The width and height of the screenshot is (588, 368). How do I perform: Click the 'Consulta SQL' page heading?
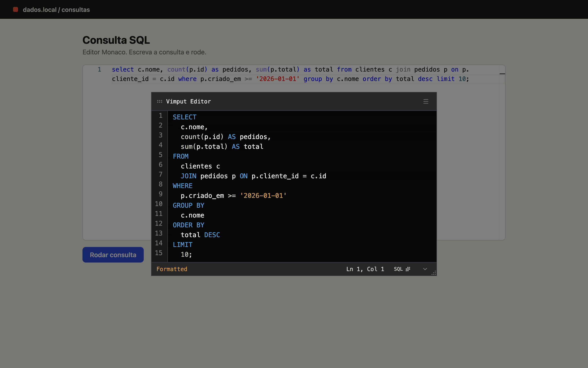[116, 40]
